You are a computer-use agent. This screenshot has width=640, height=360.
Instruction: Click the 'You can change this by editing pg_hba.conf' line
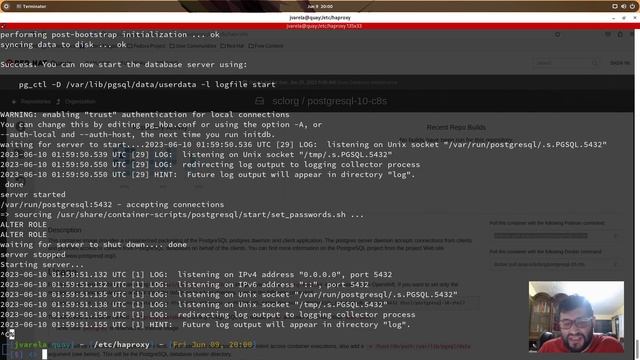[161, 124]
